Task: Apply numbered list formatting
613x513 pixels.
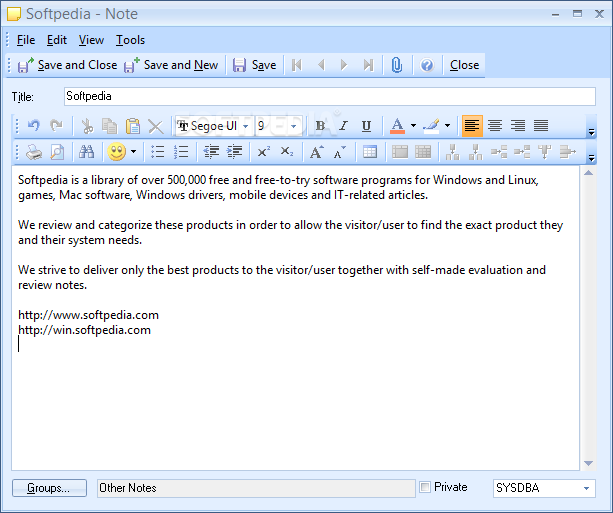Action: coord(181,152)
